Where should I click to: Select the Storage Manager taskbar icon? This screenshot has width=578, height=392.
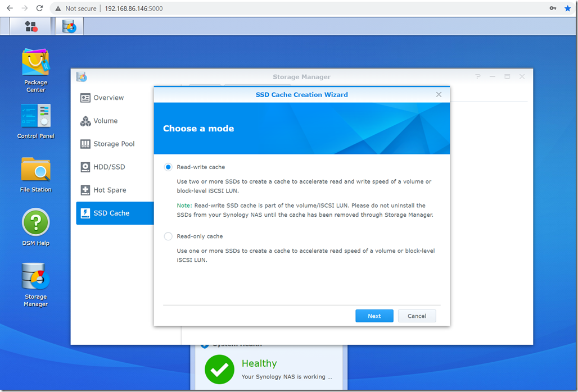pos(69,26)
